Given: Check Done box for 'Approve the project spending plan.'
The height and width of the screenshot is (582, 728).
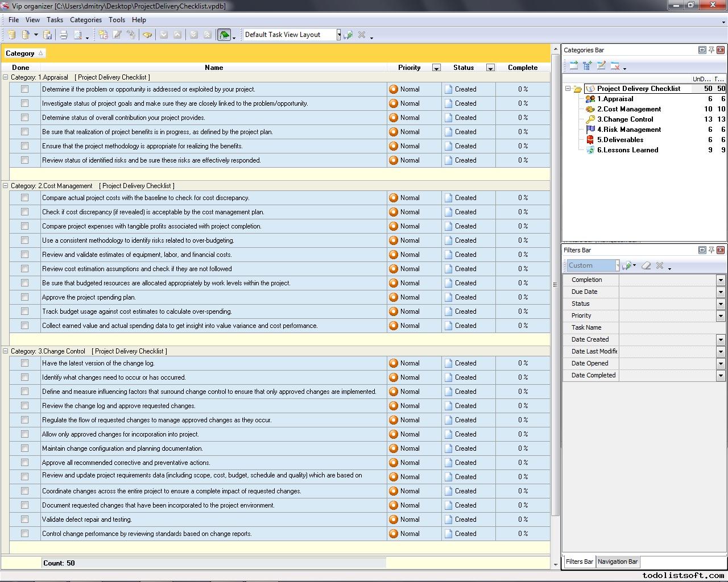Looking at the screenshot, I should tap(24, 297).
